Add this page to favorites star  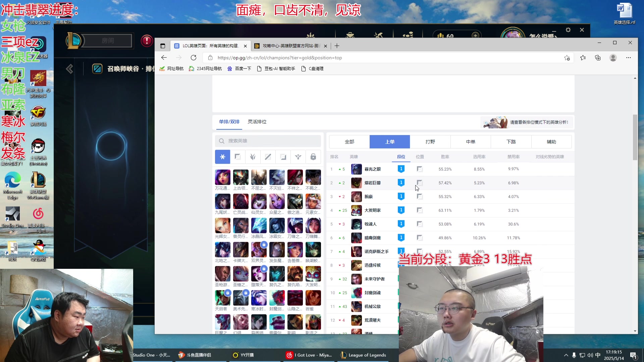(x=567, y=58)
